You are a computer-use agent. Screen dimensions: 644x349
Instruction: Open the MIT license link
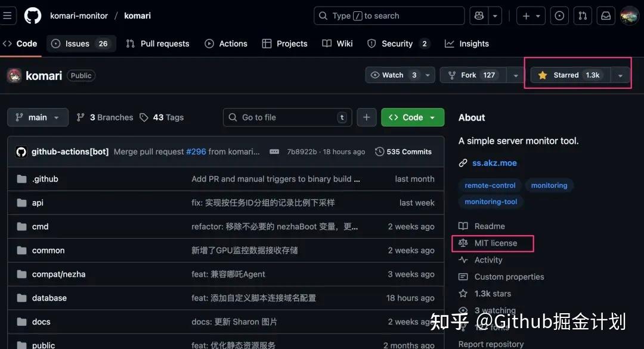495,243
